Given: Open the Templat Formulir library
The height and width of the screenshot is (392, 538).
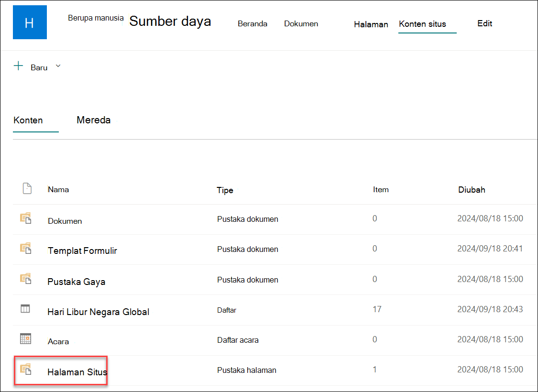Looking at the screenshot, I should click(82, 250).
